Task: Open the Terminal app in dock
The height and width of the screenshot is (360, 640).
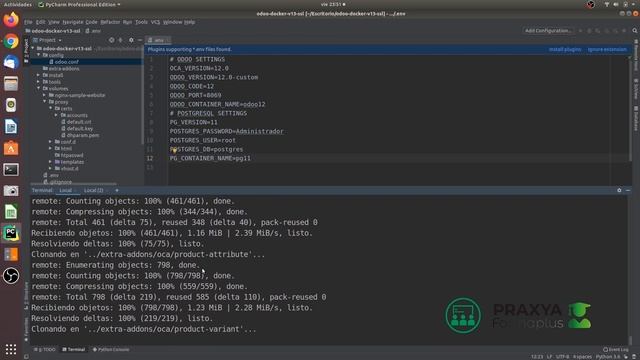Action: click(11, 169)
